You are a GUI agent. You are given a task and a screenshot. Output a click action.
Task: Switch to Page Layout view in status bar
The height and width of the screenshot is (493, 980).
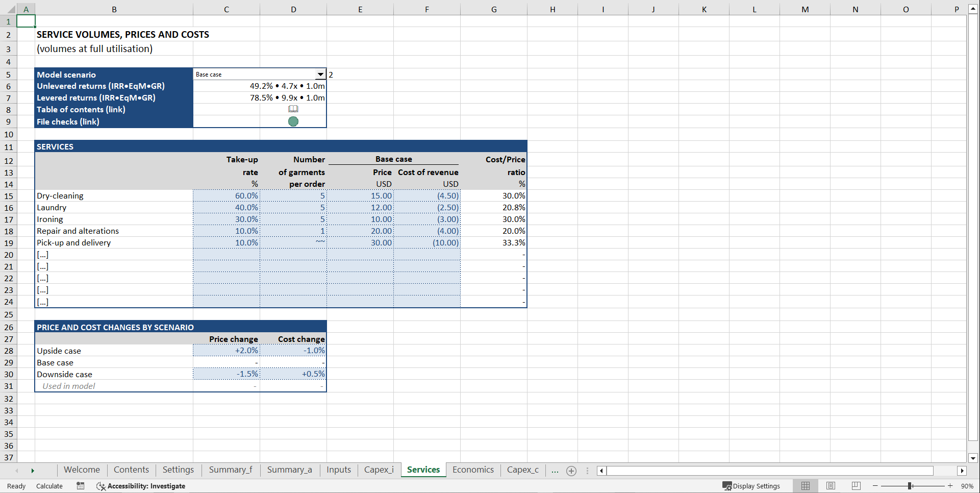[831, 486]
